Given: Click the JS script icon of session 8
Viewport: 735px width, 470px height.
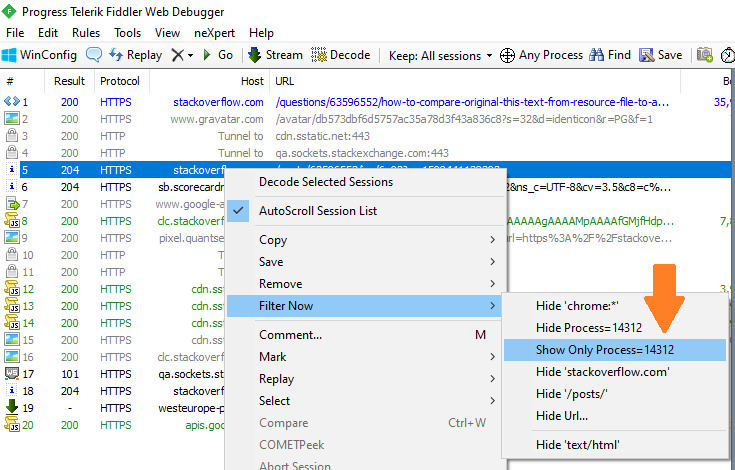Looking at the screenshot, I should pos(12,221).
